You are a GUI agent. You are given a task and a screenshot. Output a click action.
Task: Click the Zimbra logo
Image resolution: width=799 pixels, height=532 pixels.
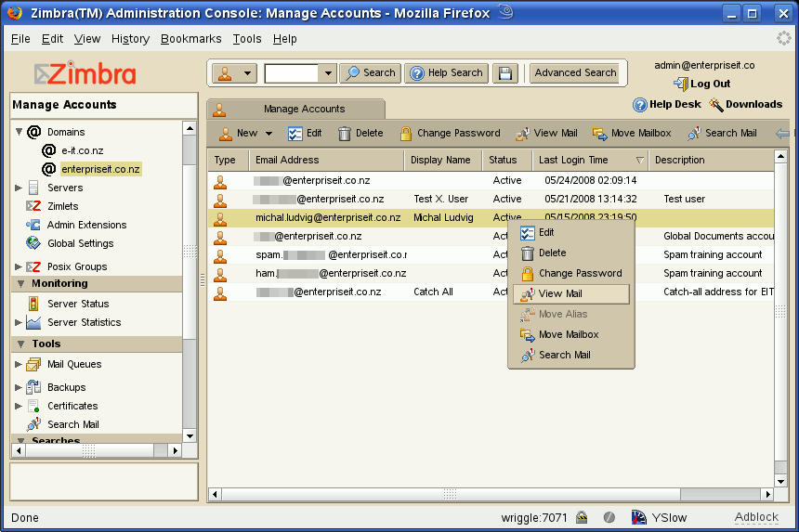click(85, 73)
